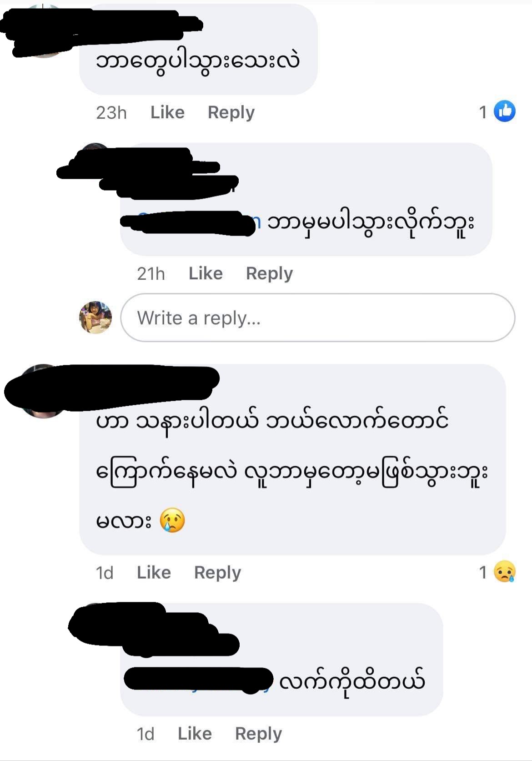Reply to the 21h-old reply
Screen dimensions: 532x761
(269, 273)
